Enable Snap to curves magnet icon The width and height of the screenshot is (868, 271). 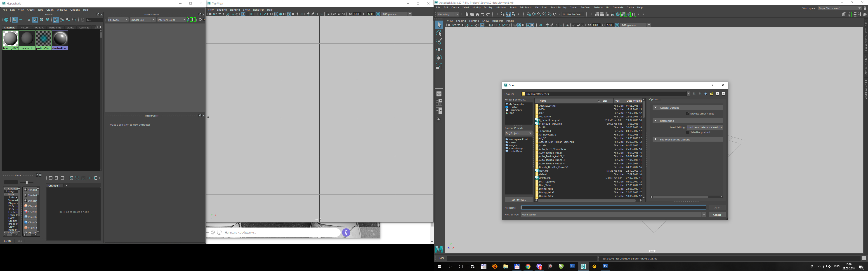click(534, 14)
